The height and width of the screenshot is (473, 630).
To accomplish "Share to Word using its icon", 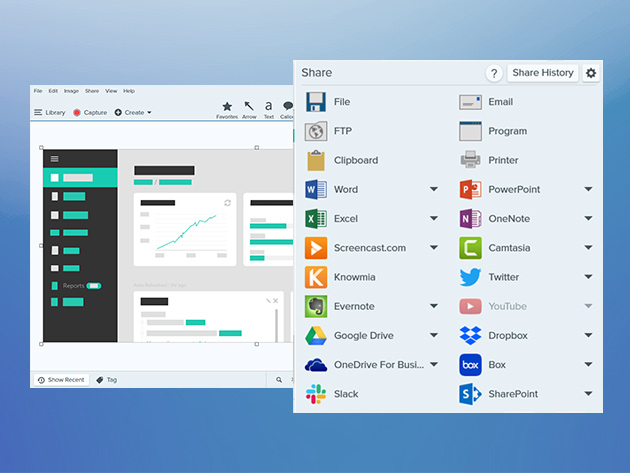I will click(316, 189).
